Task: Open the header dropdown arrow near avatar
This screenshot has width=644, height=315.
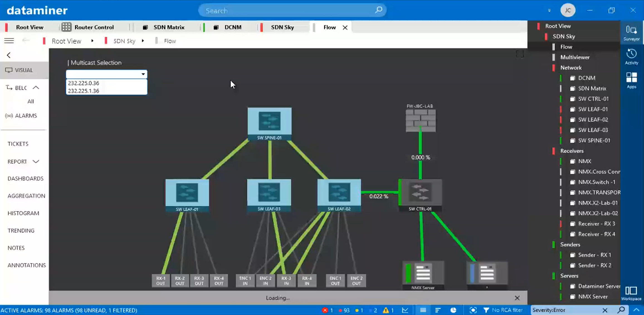Action: coord(549,11)
